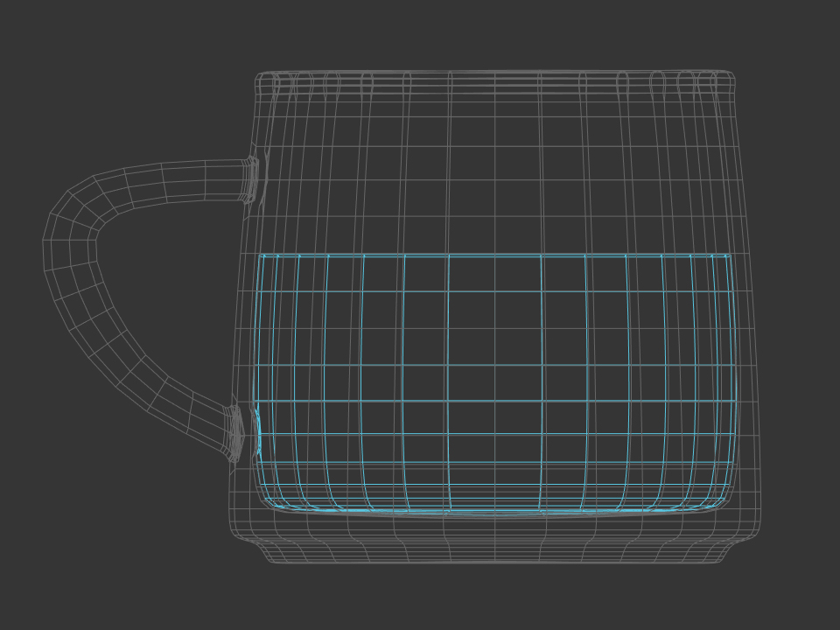Select the lower handle attachment joint
840x630 pixels.
click(234, 433)
